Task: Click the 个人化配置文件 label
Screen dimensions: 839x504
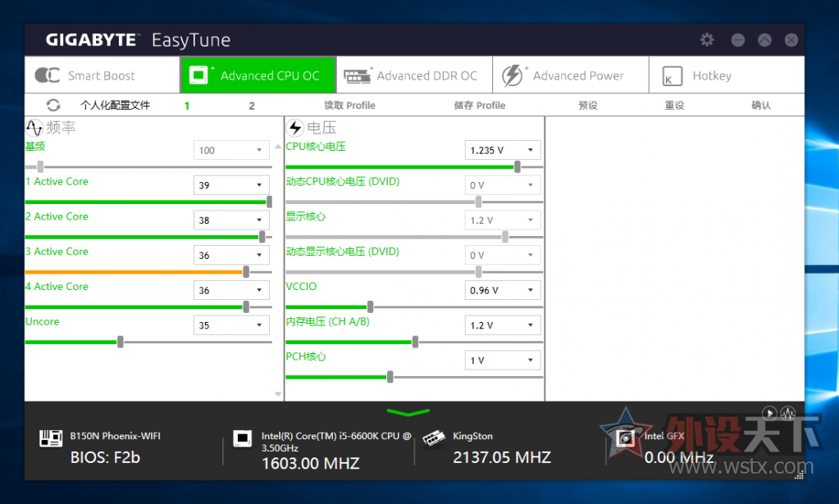Action: point(115,105)
